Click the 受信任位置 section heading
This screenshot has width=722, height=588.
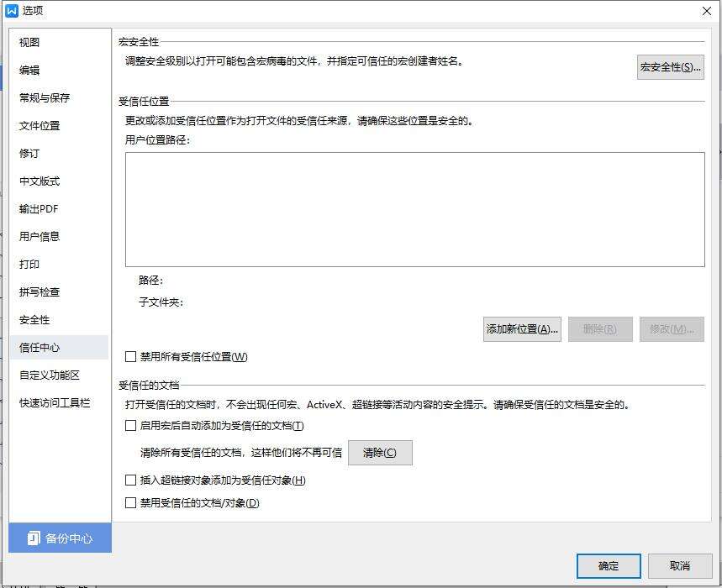point(144,102)
